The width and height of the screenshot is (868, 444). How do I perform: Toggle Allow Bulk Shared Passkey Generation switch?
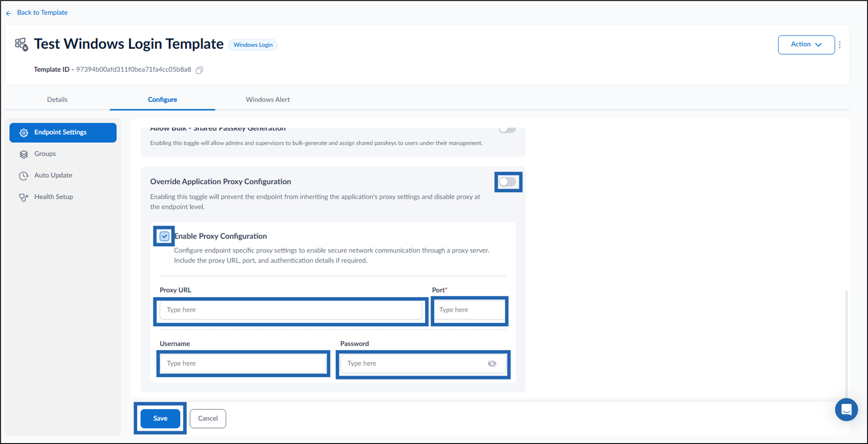tap(507, 129)
